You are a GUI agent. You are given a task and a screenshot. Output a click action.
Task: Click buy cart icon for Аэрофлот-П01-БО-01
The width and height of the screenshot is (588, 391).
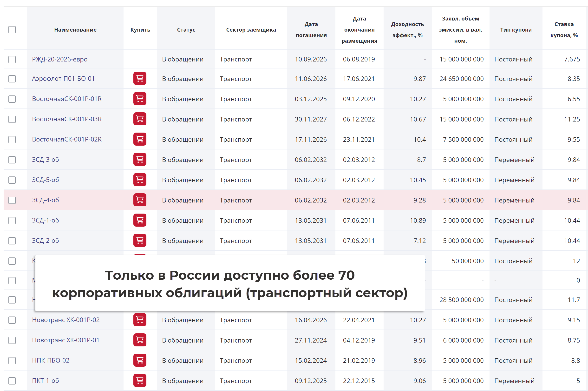coord(140,79)
